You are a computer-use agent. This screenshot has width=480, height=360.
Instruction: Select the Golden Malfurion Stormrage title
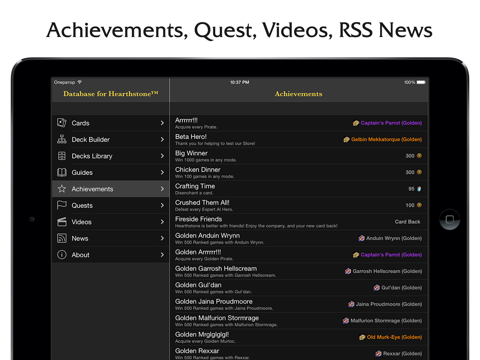[x=217, y=318]
